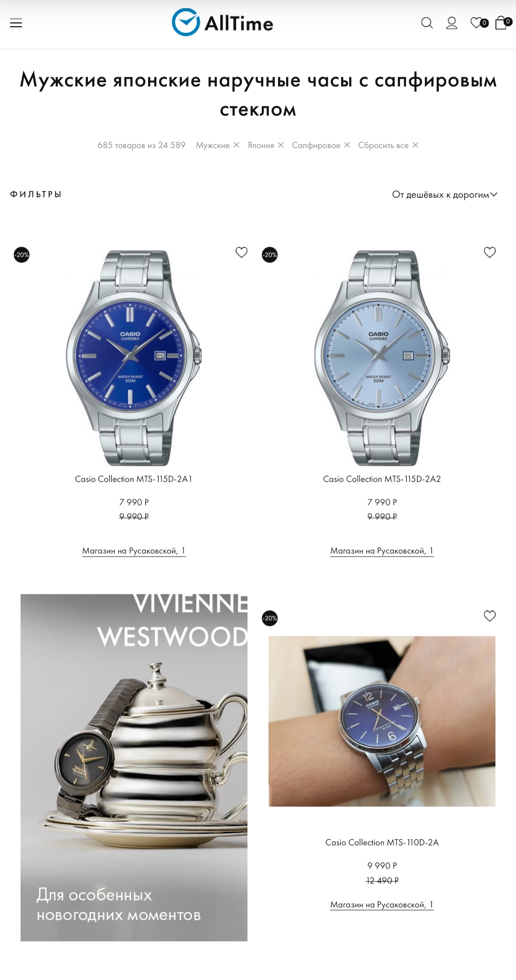Open the user account icon
This screenshot has width=516, height=980.
[x=451, y=23]
